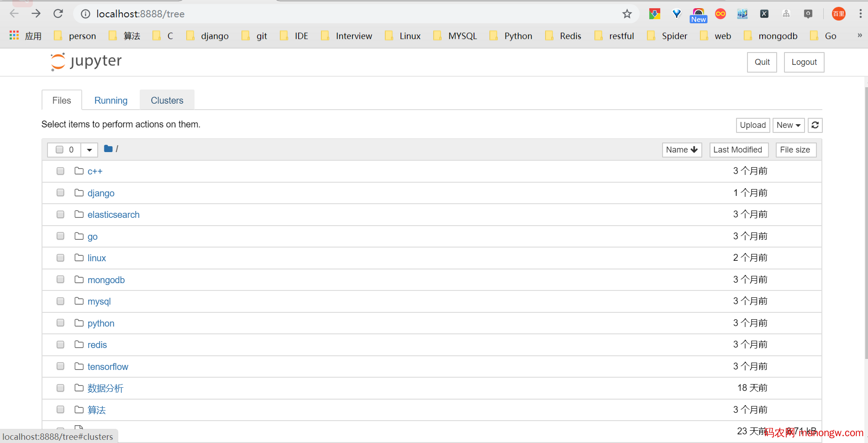This screenshot has width=868, height=443.
Task: Click the folder icon beside tensorflow
Action: pyautogui.click(x=79, y=366)
